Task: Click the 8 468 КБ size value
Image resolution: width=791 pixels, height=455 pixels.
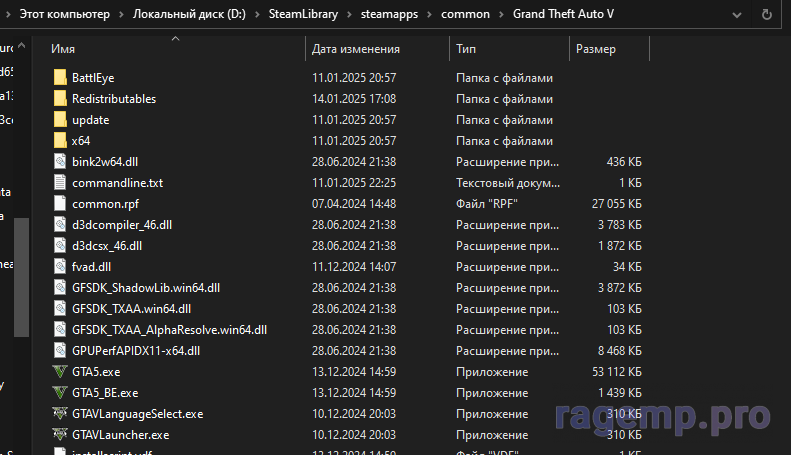Action: 619,351
